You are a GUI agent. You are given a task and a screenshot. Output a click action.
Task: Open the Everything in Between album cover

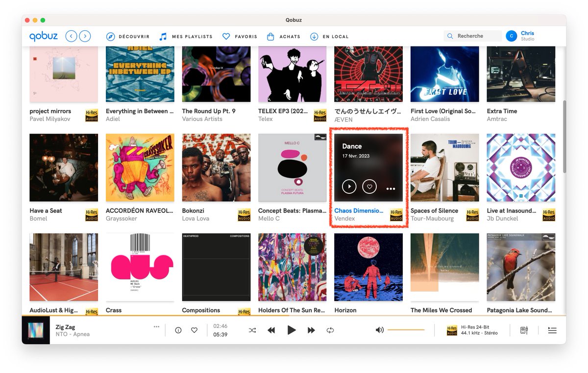[x=140, y=74]
